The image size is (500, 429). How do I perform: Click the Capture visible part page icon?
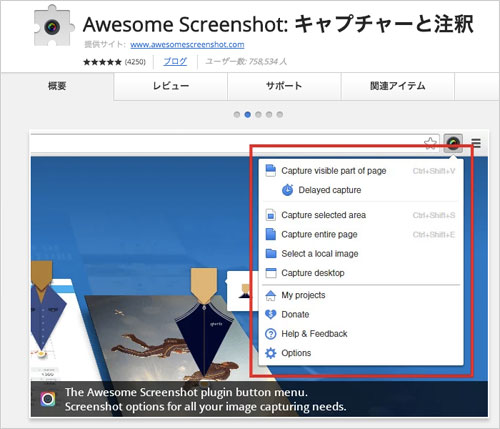(270, 170)
